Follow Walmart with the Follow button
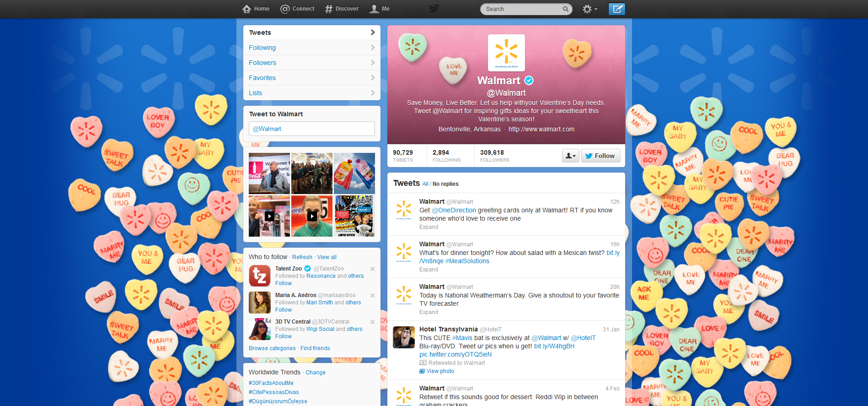Viewport: 868px width, 406px height. pos(600,156)
